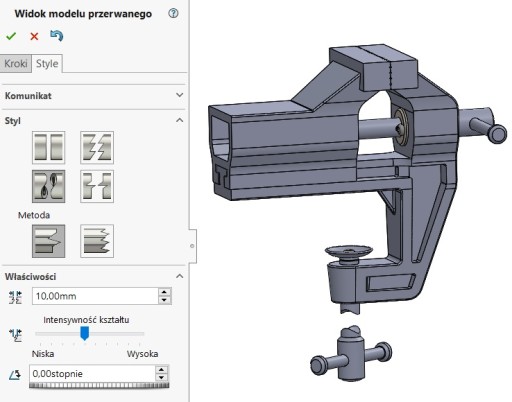Choose the small zigzag break style

(x=97, y=186)
